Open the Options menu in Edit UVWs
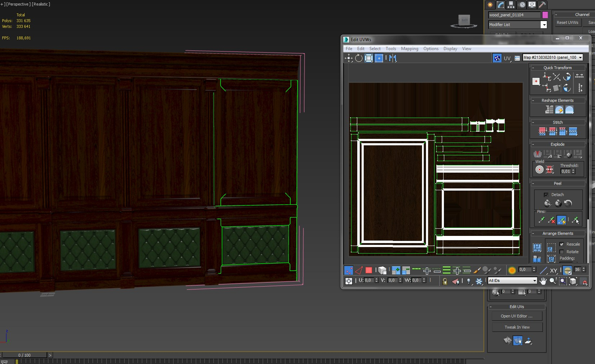The image size is (595, 364). point(431,49)
